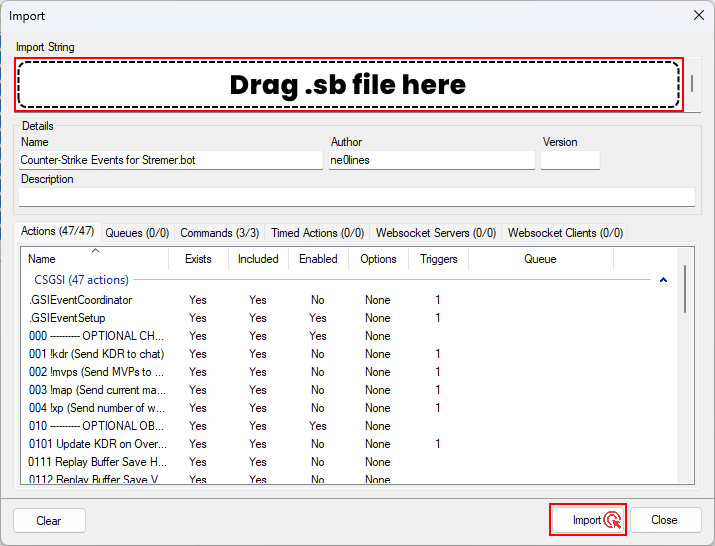Screen dimensions: 715x546
Task: Switch to Websocket Clients (0/0) tab
Action: 565,233
